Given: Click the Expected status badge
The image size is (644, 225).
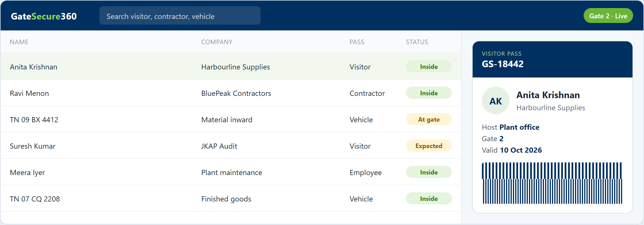Looking at the screenshot, I should pyautogui.click(x=429, y=146).
